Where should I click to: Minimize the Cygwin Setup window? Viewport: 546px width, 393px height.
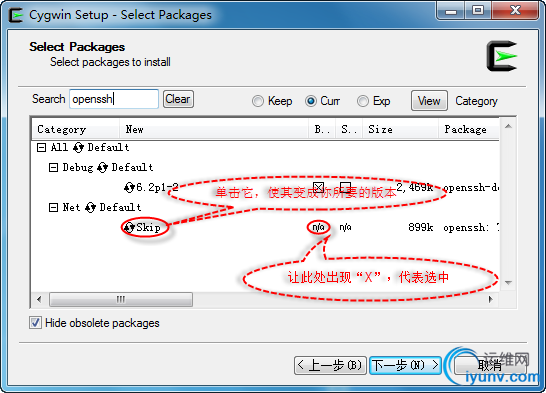[x=451, y=11]
